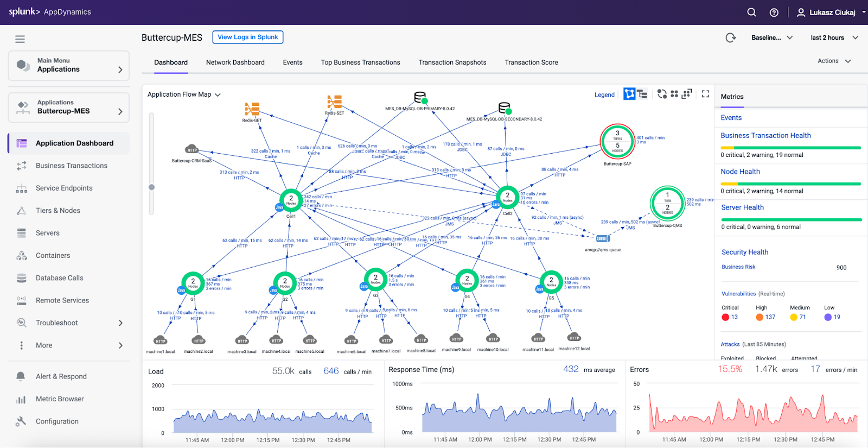
Task: Click the MES_DB-MySQL-DB-PRIMARY database icon
Action: [x=420, y=98]
